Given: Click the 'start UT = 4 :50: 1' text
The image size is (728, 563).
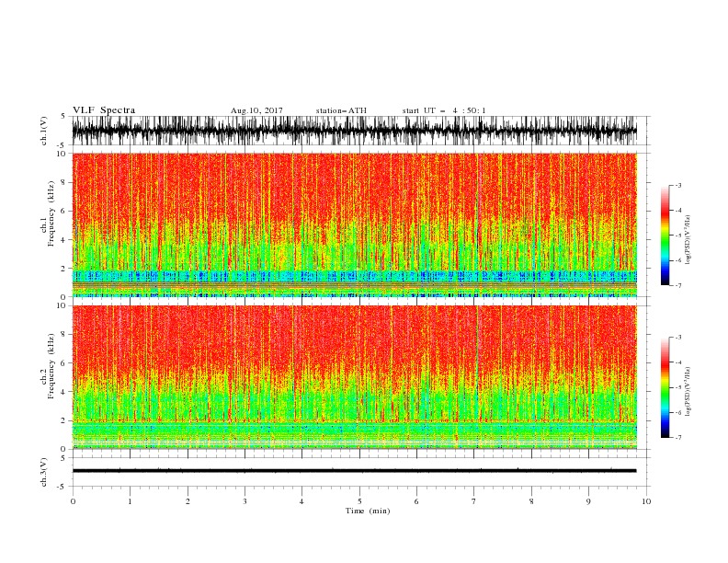Looking at the screenshot, I should [444, 110].
